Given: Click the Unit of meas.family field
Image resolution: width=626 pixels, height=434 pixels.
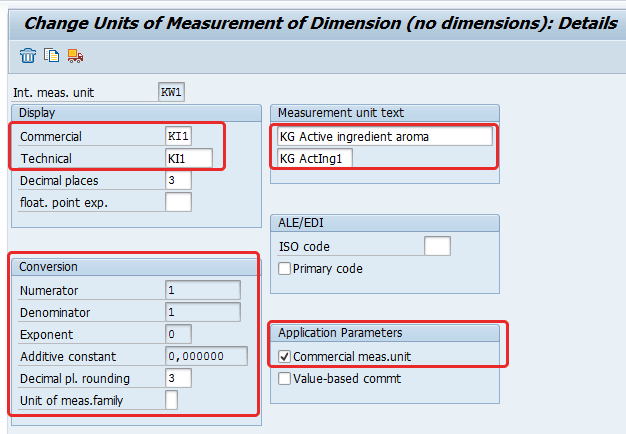Looking at the screenshot, I should [x=172, y=400].
